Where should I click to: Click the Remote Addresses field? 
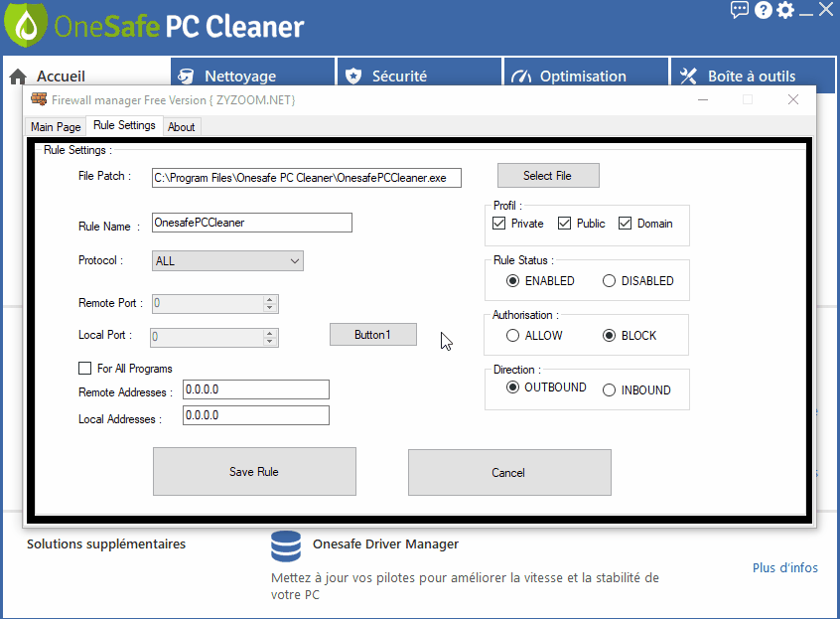coord(256,389)
